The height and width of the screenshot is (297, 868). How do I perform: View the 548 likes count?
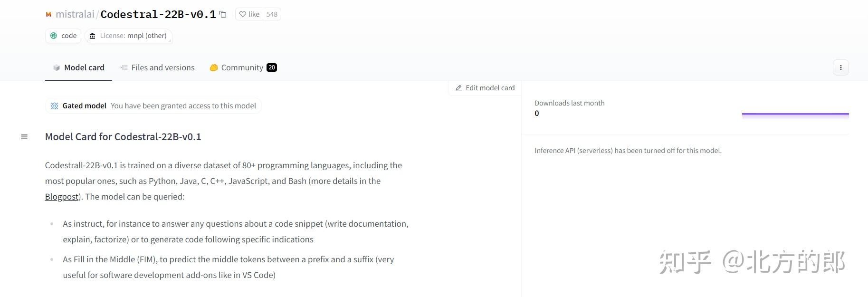pyautogui.click(x=272, y=14)
